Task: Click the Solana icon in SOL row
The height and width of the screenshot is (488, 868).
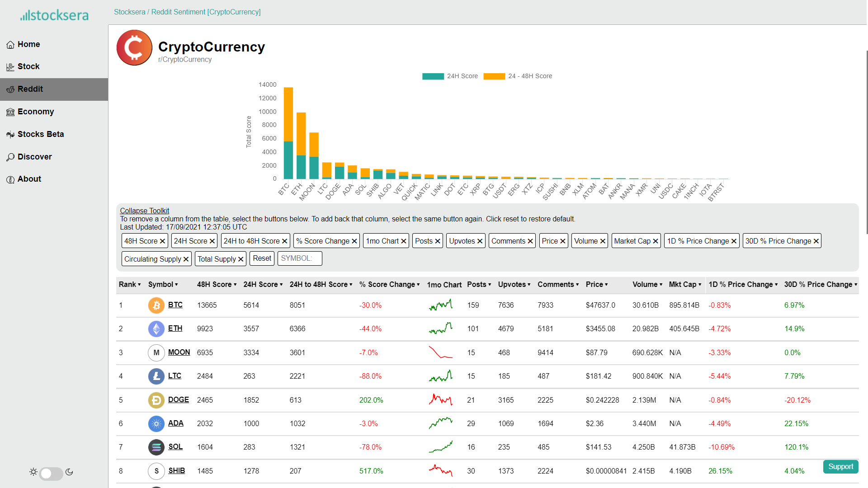Action: 156,447
